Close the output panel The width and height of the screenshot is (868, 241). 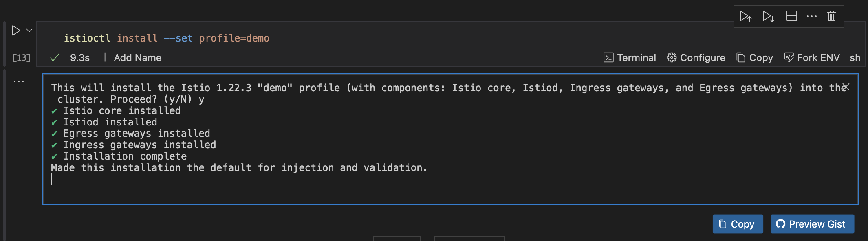point(846,87)
